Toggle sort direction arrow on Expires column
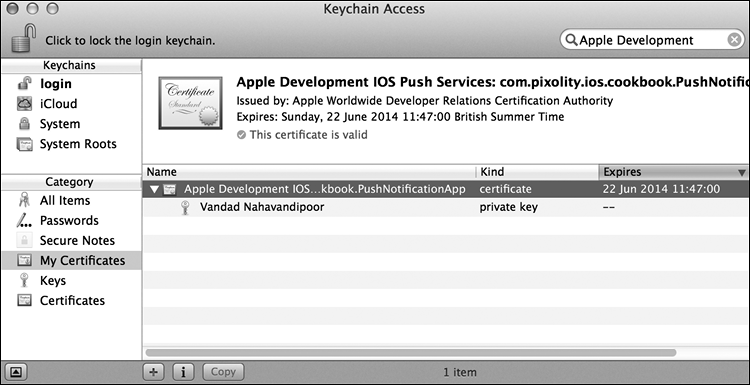Screen dimensions: 750x386 pos(741,172)
